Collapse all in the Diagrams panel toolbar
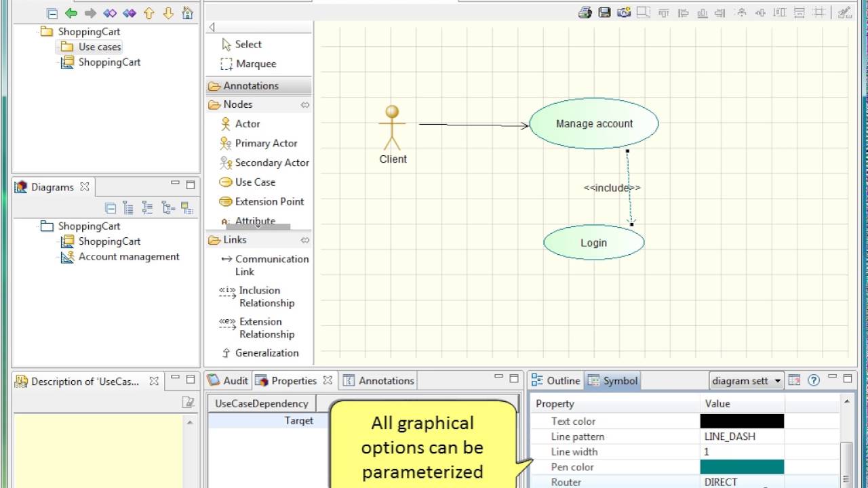868x488 pixels. 111,208
